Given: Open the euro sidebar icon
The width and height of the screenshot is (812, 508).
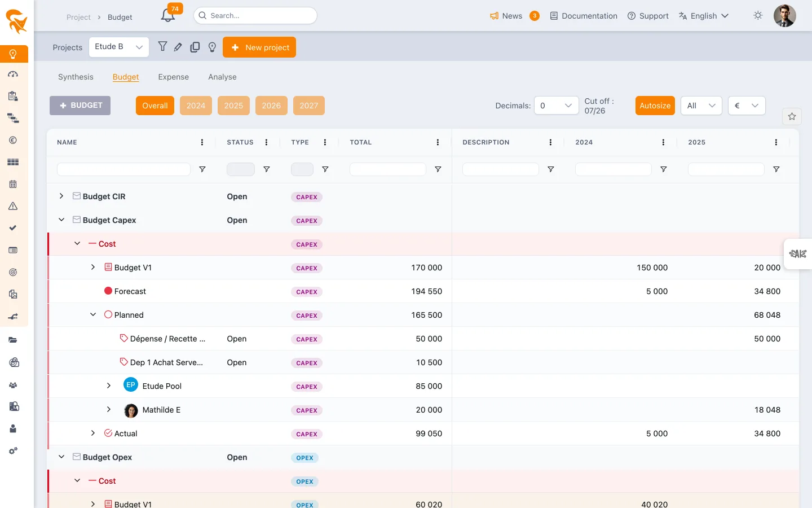Looking at the screenshot, I should [x=13, y=140].
